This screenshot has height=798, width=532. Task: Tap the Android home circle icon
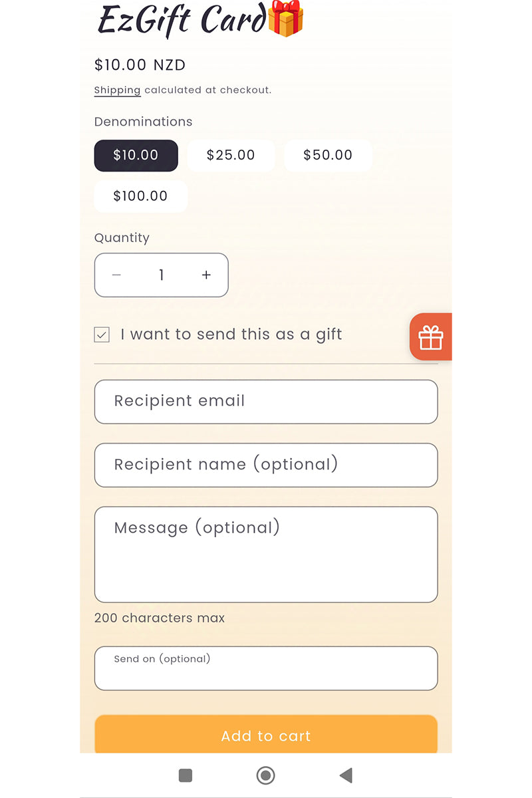(265, 775)
